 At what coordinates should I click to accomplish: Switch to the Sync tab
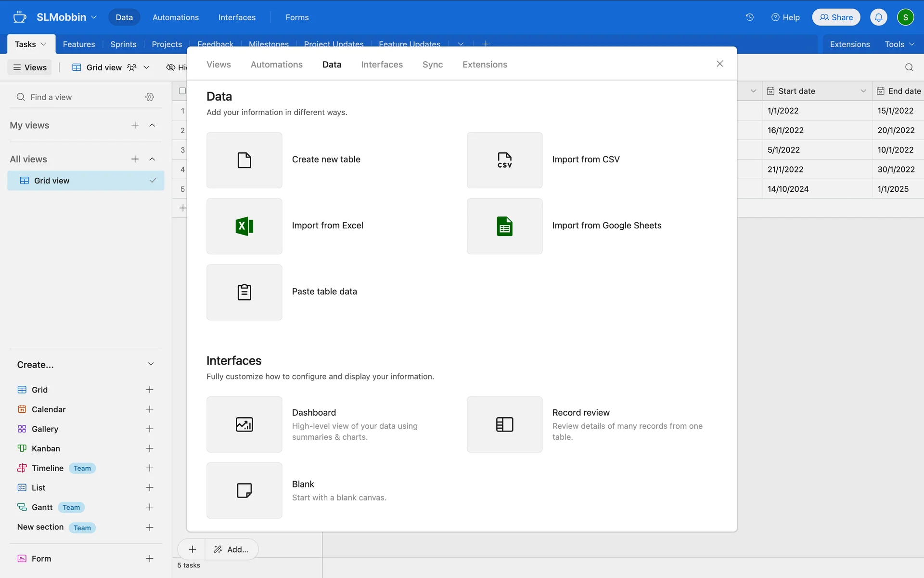(x=432, y=65)
